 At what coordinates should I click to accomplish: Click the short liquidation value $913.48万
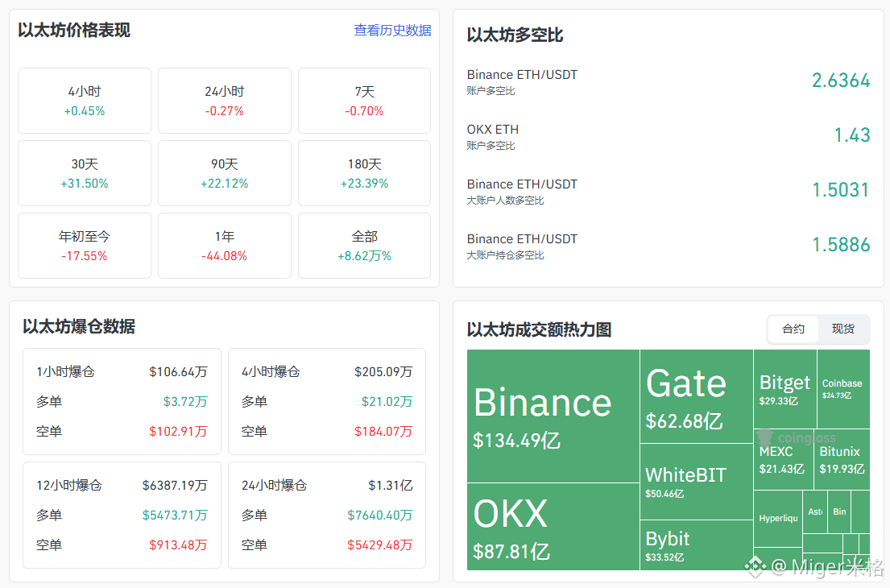[x=178, y=545]
